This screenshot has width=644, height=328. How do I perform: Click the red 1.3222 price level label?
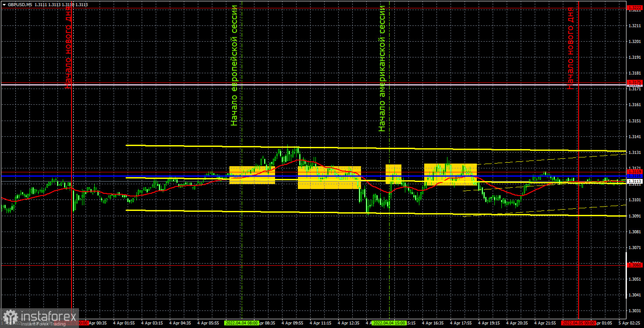pyautogui.click(x=635, y=7)
